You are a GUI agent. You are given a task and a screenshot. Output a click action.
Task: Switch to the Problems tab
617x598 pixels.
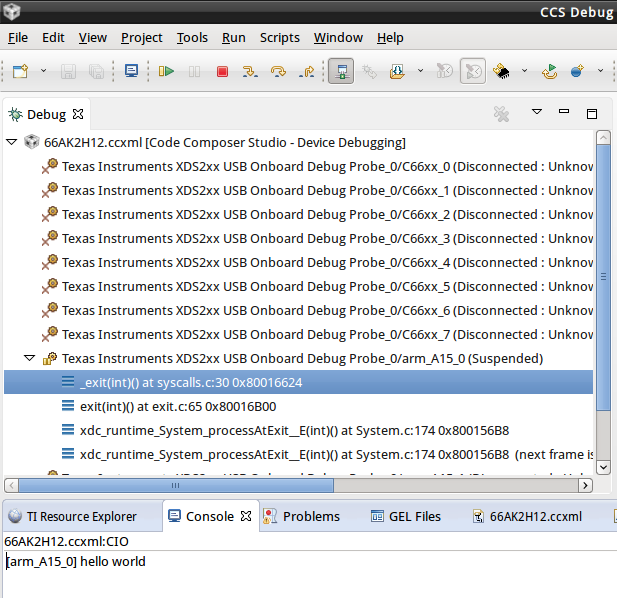tap(301, 516)
